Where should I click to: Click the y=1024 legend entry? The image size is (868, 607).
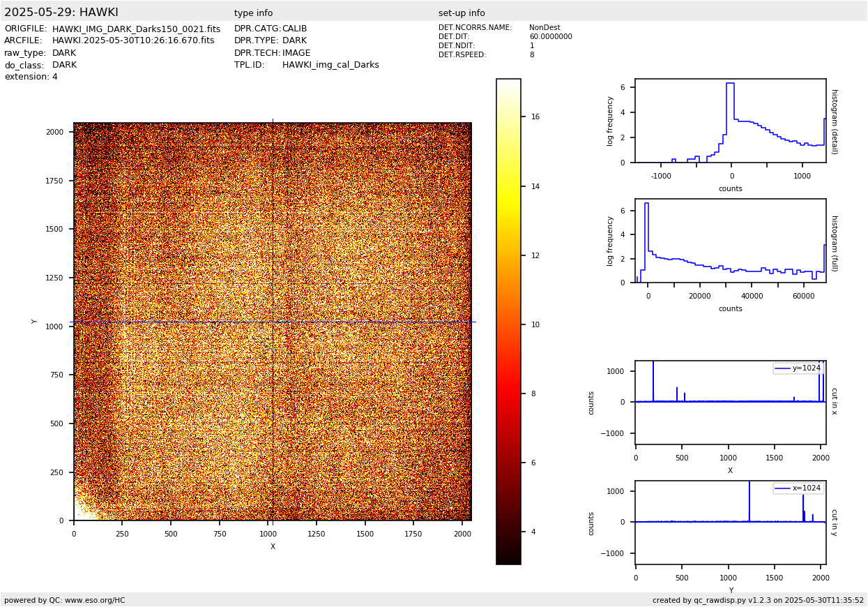point(798,368)
